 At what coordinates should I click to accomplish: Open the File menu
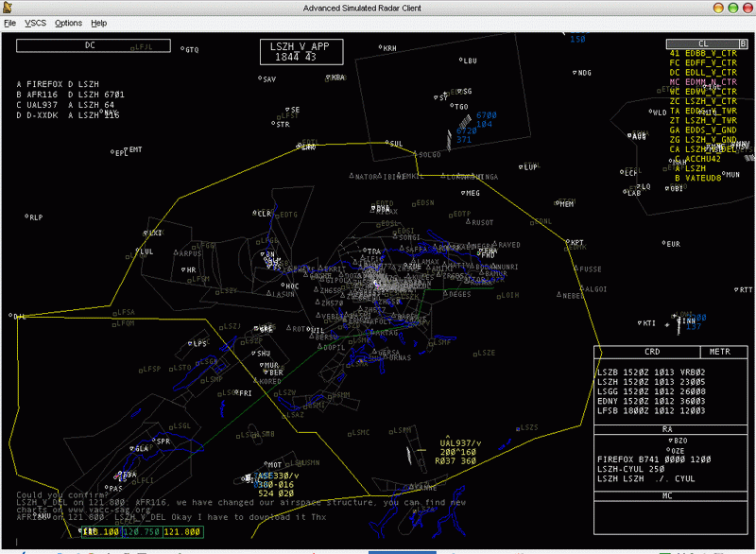click(10, 23)
